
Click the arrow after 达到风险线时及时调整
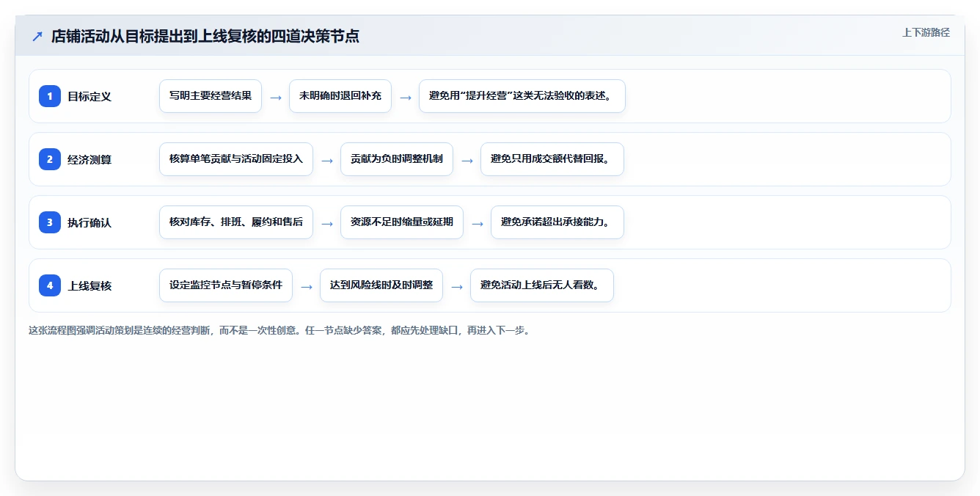pos(457,286)
